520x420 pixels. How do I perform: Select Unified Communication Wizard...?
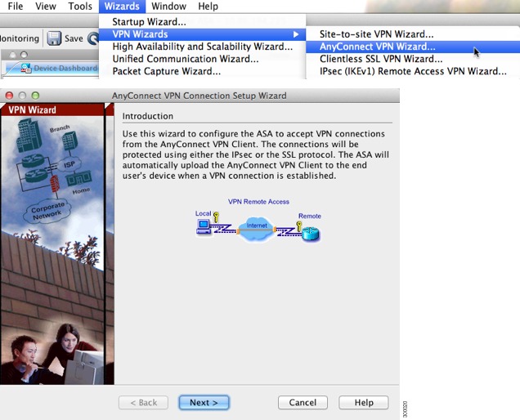pos(202,59)
